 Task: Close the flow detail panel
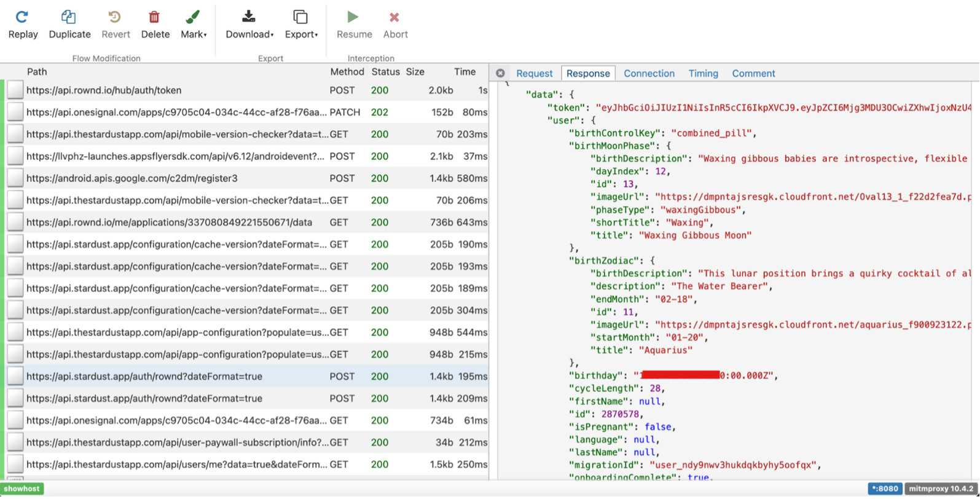point(500,73)
